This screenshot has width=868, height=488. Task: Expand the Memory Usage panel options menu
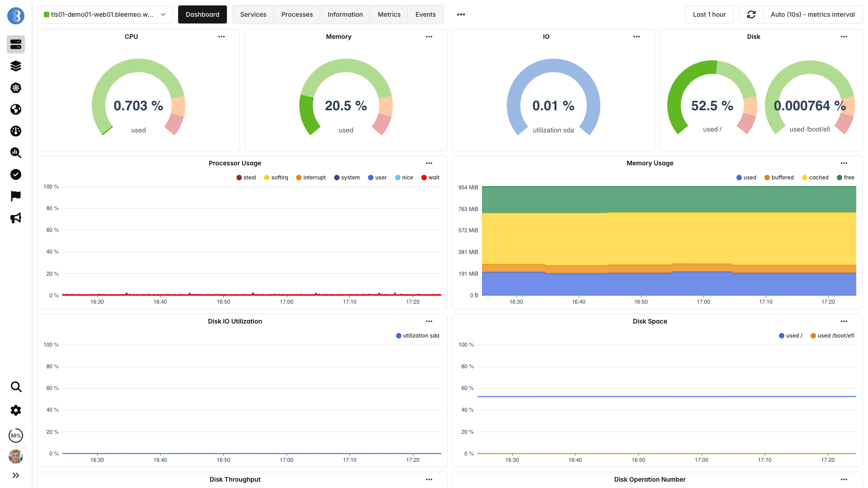tap(844, 163)
